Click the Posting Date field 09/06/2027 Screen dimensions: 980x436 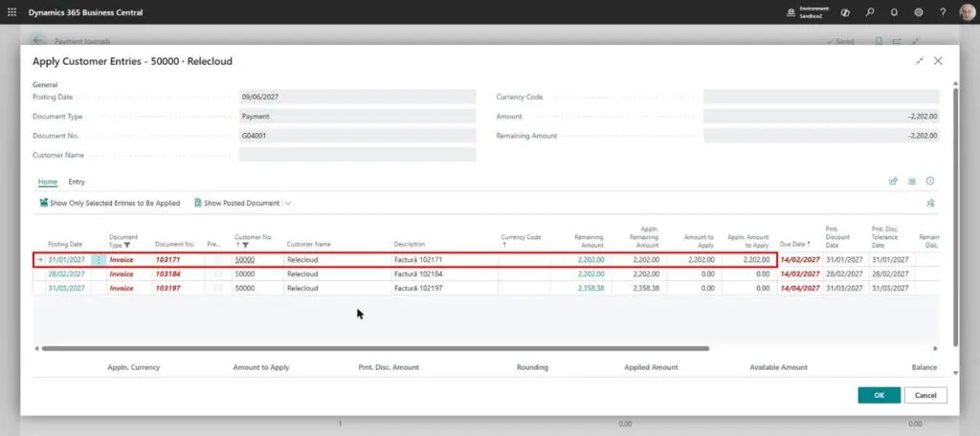358,97
